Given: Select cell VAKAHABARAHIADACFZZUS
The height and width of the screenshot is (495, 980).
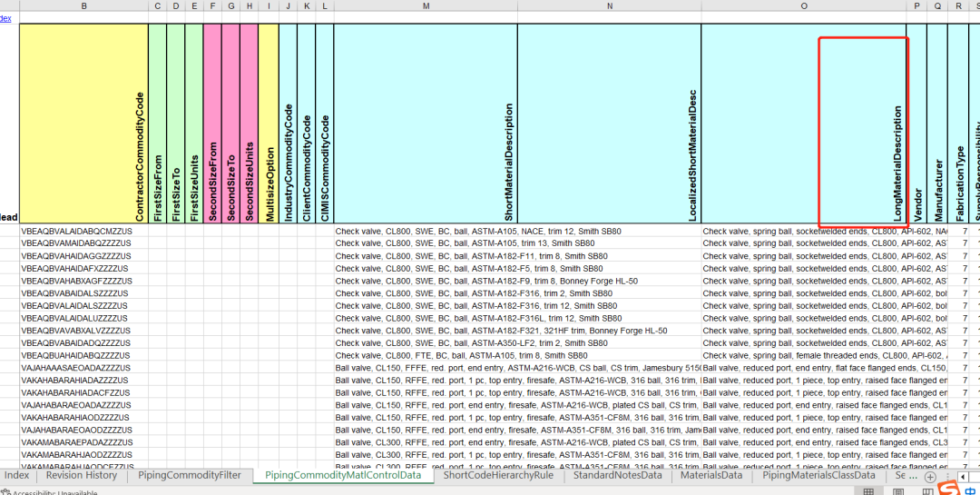Looking at the screenshot, I should [x=83, y=392].
